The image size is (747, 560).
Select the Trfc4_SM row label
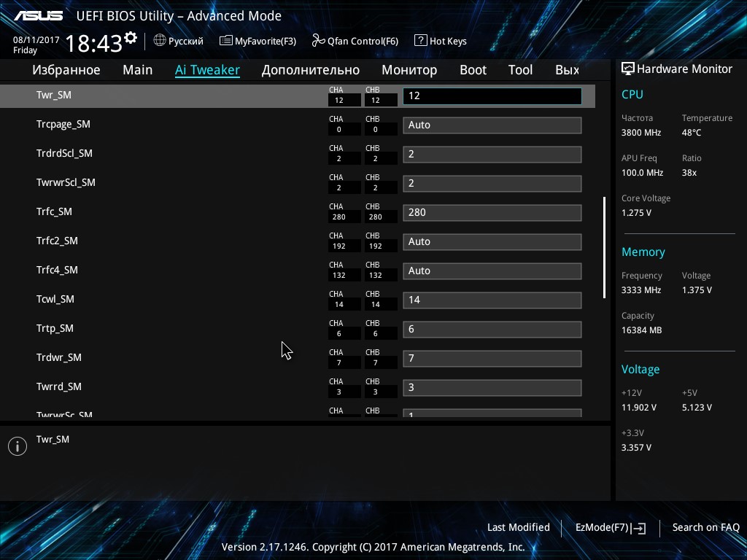57,270
